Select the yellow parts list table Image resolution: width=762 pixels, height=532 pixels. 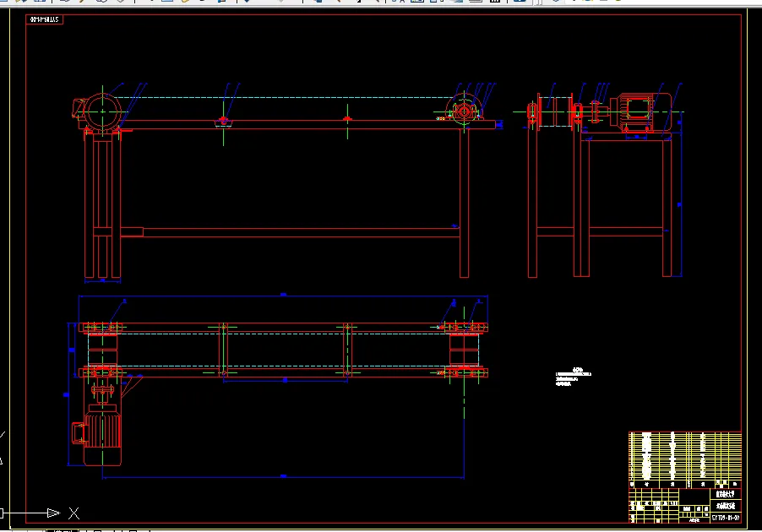(x=685, y=459)
